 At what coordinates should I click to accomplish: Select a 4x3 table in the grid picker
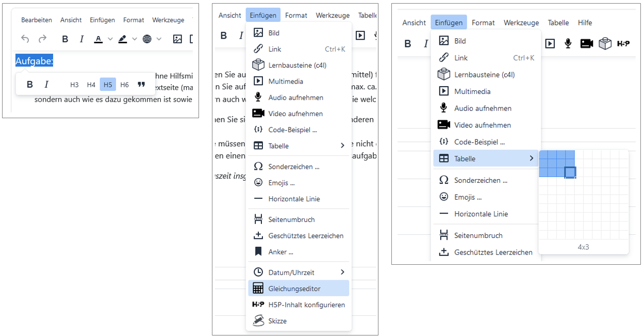pyautogui.click(x=571, y=173)
